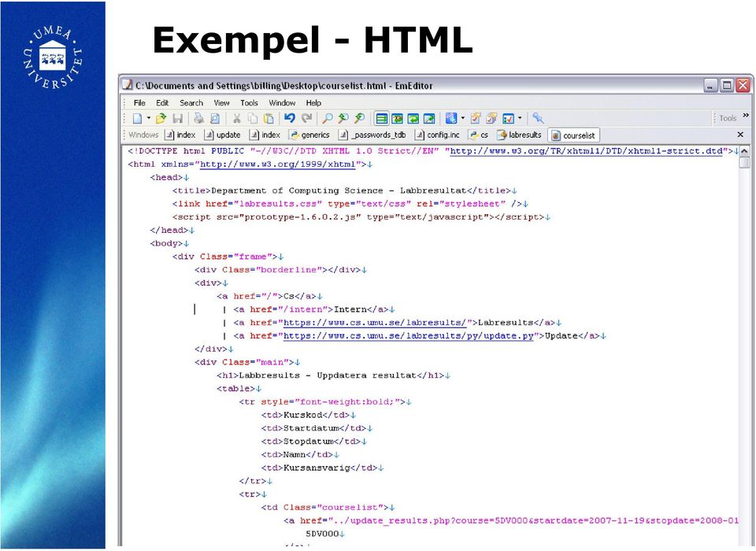The height and width of the screenshot is (551, 756).
Task: Click the Copy icon in the toolbar
Action: click(253, 119)
